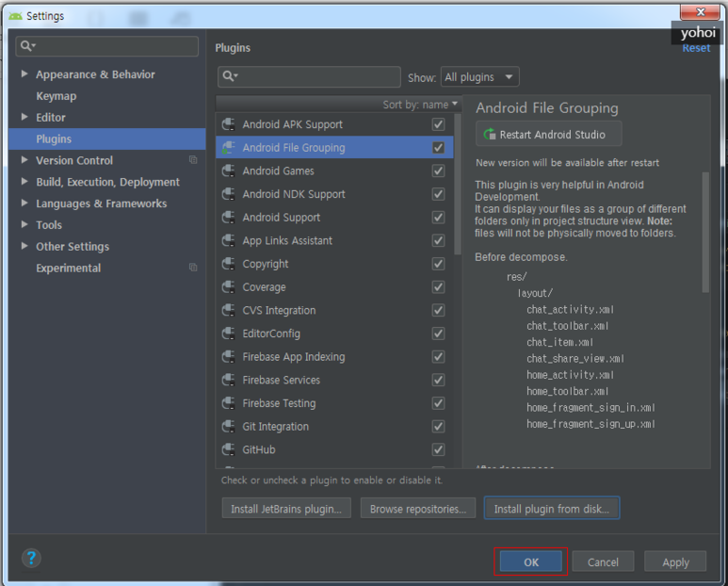Click the Android NDK Support plugin icon

point(228,194)
